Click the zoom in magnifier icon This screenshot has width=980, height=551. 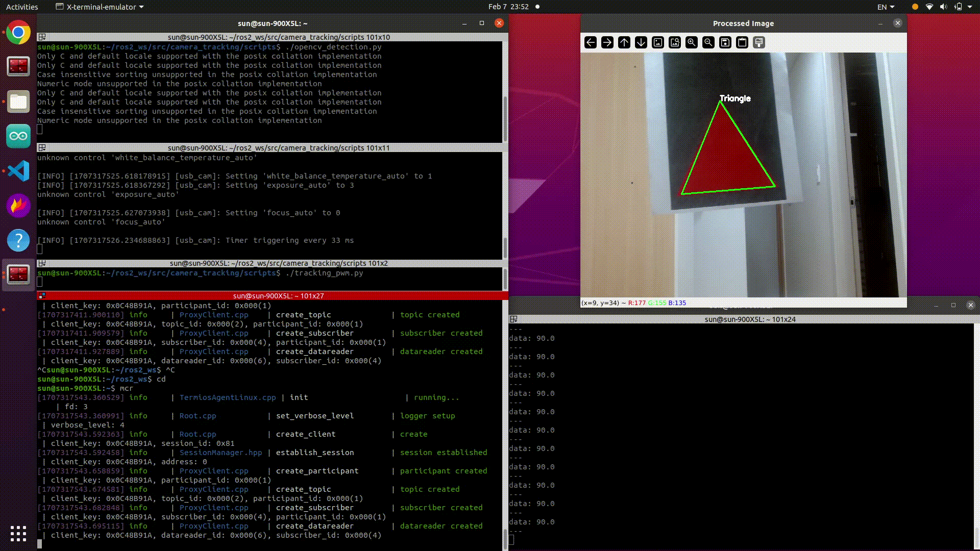pyautogui.click(x=692, y=42)
